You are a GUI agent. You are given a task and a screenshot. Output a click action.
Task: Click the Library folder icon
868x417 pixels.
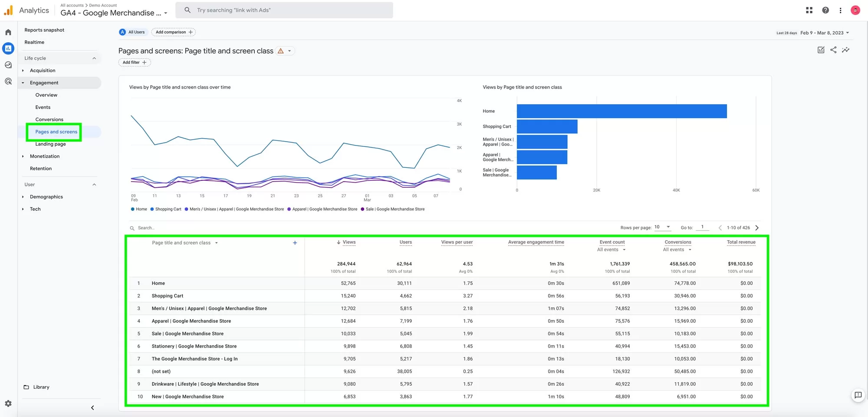click(x=26, y=387)
